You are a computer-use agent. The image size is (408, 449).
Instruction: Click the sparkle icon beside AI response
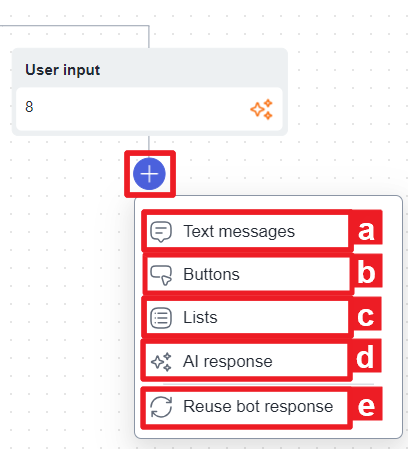pos(161,362)
